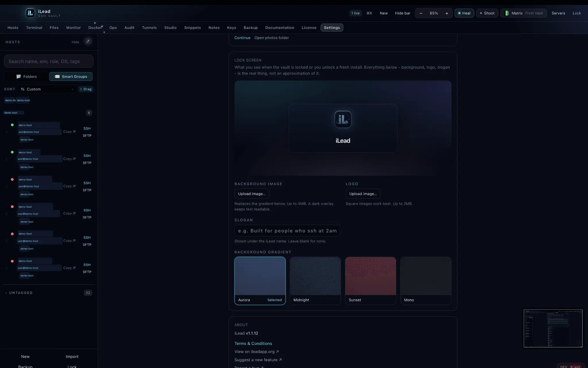The width and height of the screenshot is (588, 368).
Task: Open the Custom sort dropdown
Action: click(x=47, y=89)
